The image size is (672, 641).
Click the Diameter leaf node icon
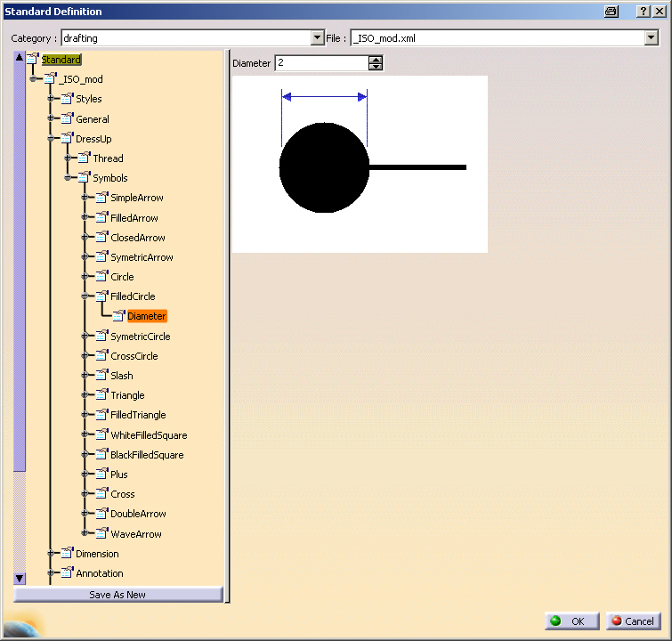(118, 315)
